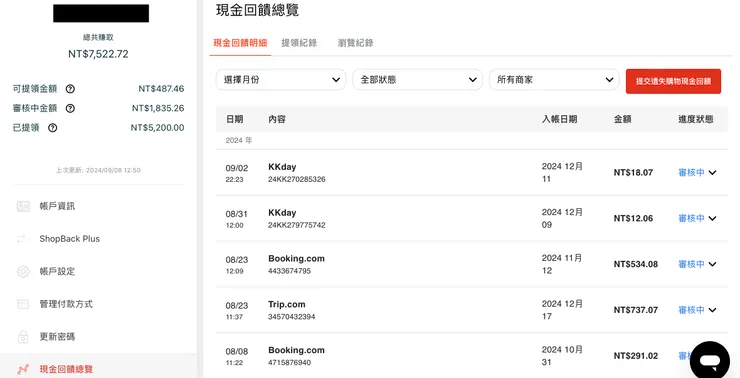Image resolution: width=740 pixels, height=378 pixels.
Task: Click the 帳戶設定 gear icon
Action: [23, 271]
